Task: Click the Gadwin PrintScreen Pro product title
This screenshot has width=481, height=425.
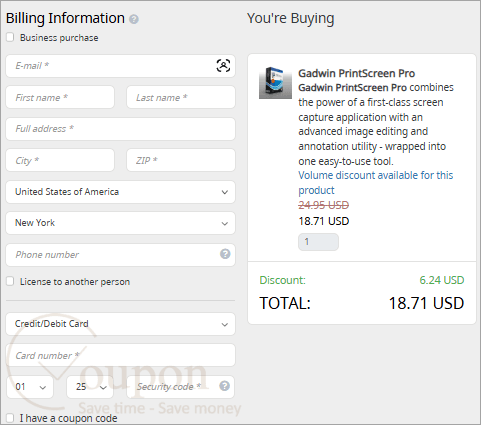Action: tap(356, 73)
